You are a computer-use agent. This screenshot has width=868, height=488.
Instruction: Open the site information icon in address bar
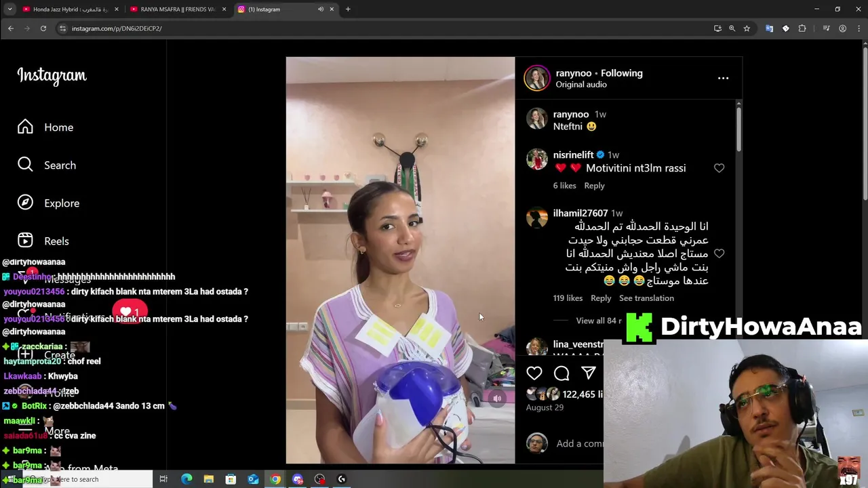point(62,28)
